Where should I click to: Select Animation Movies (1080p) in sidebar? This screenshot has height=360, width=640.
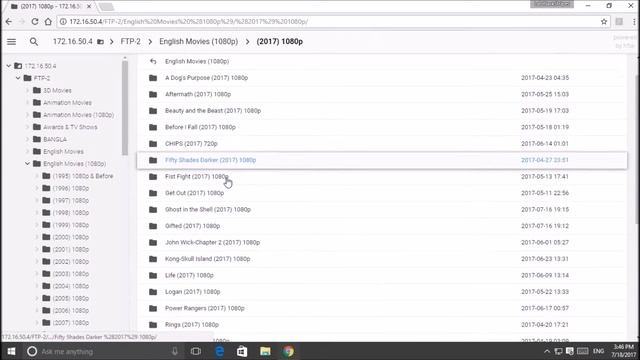point(78,115)
